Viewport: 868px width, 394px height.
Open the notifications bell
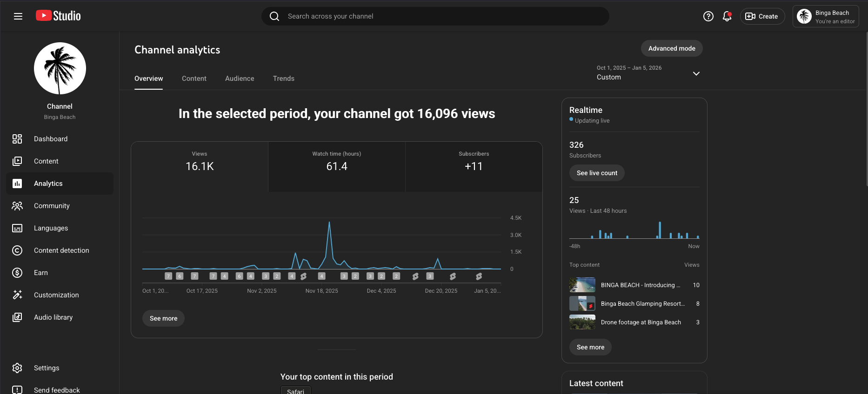click(x=727, y=16)
